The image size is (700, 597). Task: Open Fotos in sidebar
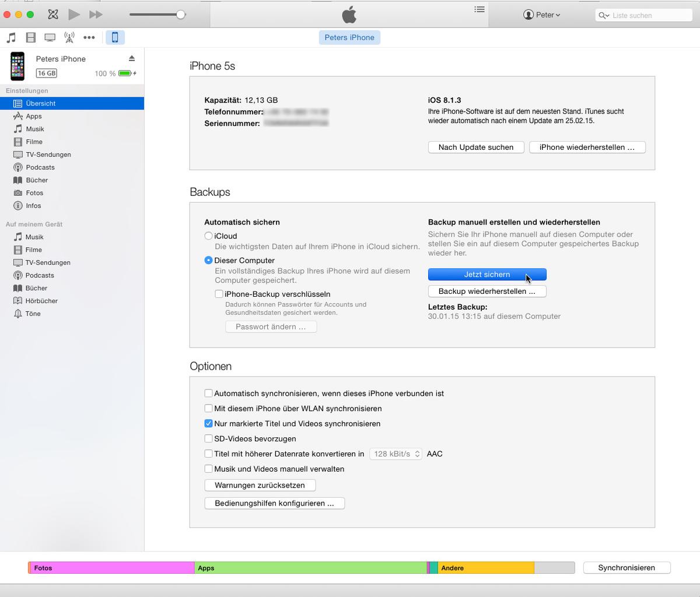pyautogui.click(x=72, y=193)
